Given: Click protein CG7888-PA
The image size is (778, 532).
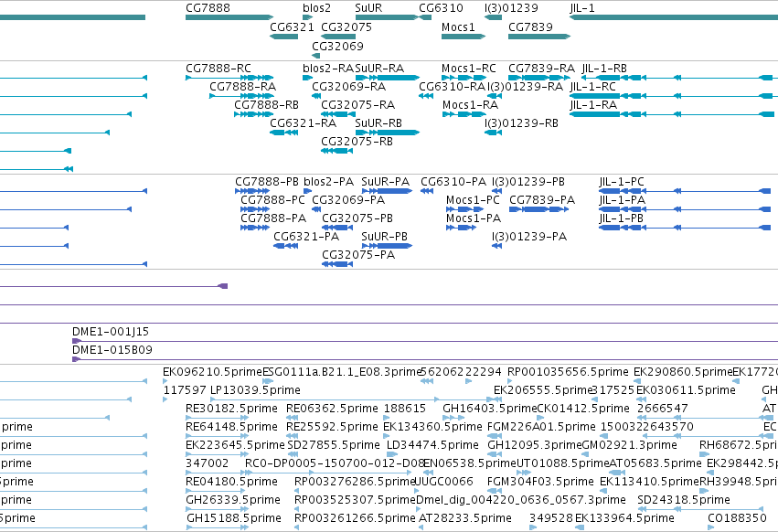Looking at the screenshot, I should [273, 218].
